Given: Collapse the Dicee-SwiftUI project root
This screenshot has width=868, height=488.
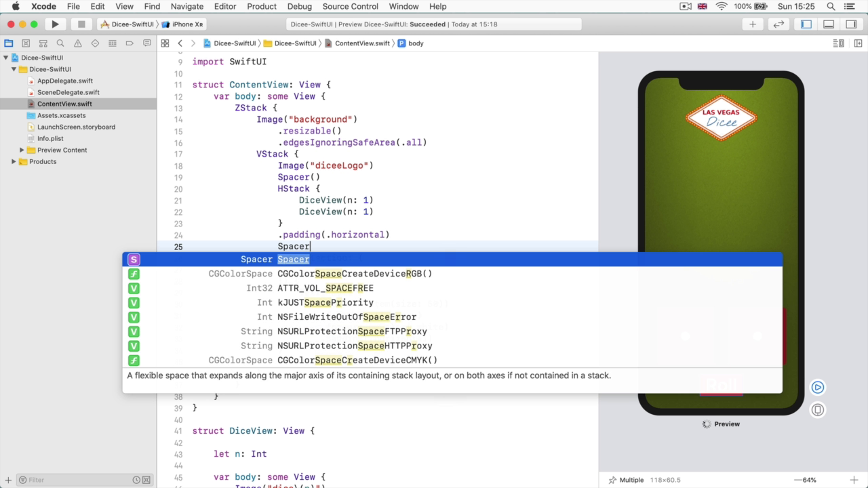Looking at the screenshot, I should 6,58.
